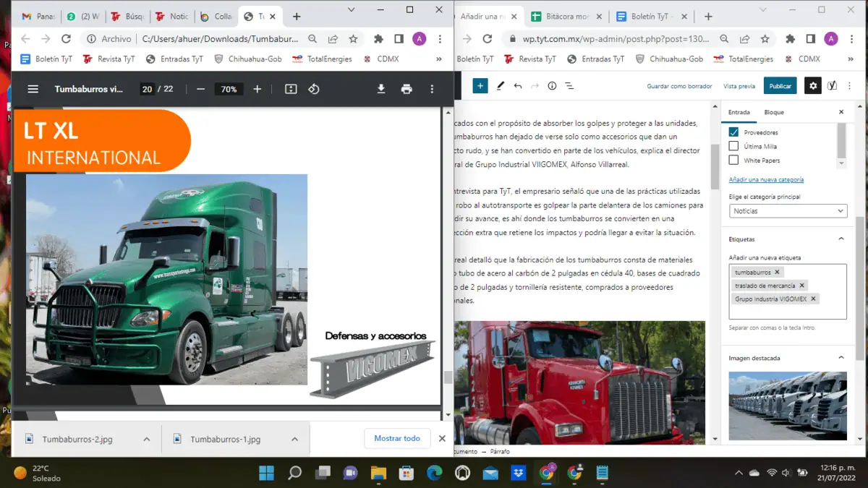This screenshot has width=868, height=488.
Task: Open the Noticias main category dropdown
Action: (x=788, y=211)
